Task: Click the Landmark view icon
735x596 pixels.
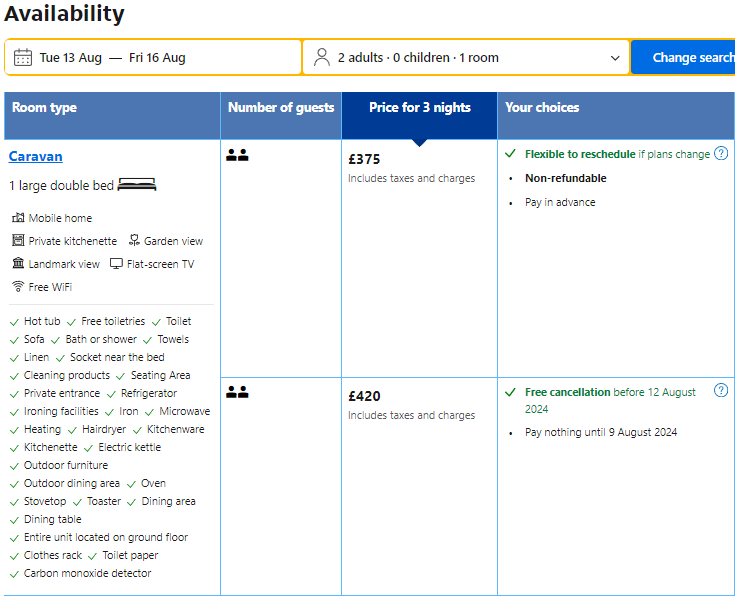Action: click(x=18, y=264)
